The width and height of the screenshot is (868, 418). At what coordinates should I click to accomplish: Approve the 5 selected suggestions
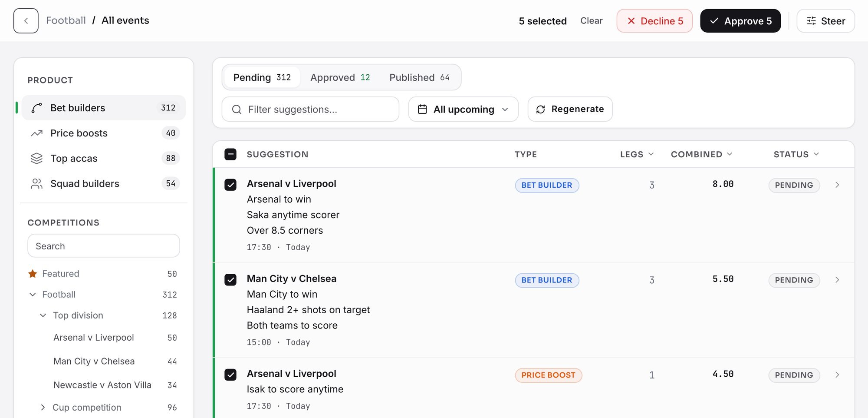point(740,21)
